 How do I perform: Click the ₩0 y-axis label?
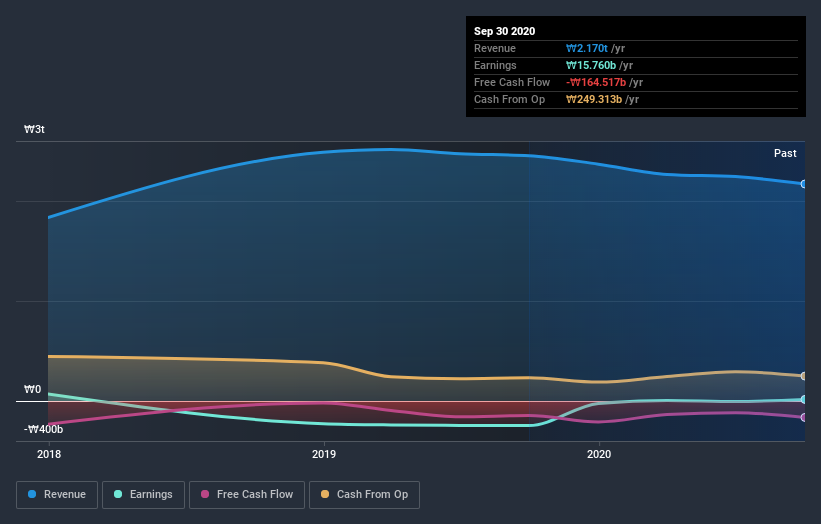(x=32, y=389)
